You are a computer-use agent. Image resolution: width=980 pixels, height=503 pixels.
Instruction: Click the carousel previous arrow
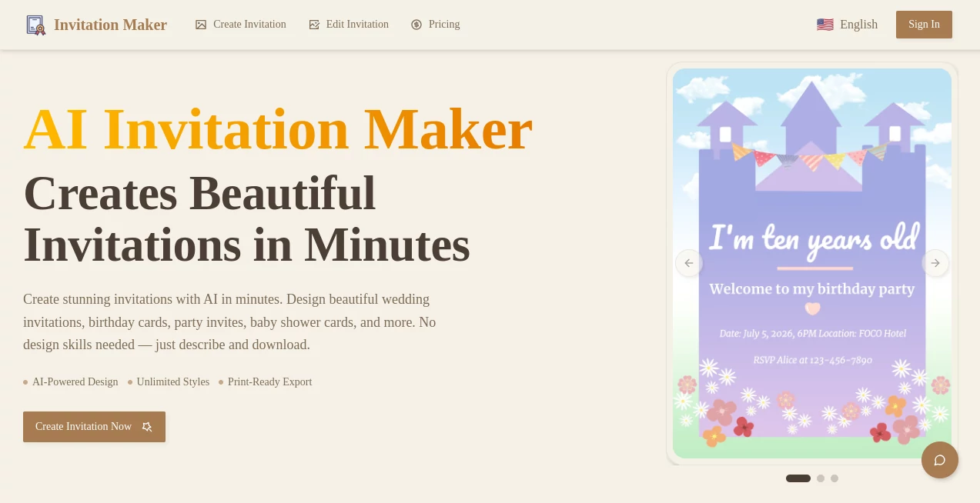coord(688,263)
